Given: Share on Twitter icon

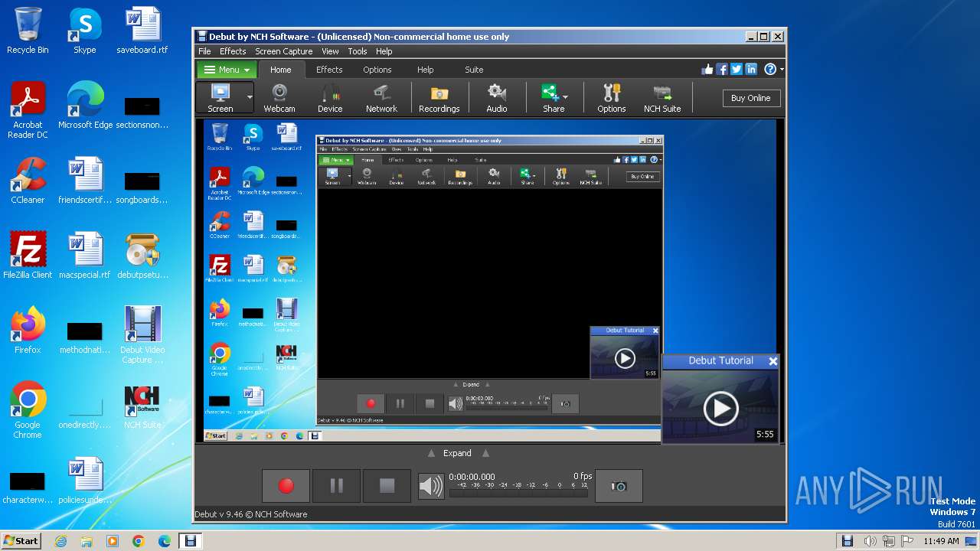Looking at the screenshot, I should 737,70.
